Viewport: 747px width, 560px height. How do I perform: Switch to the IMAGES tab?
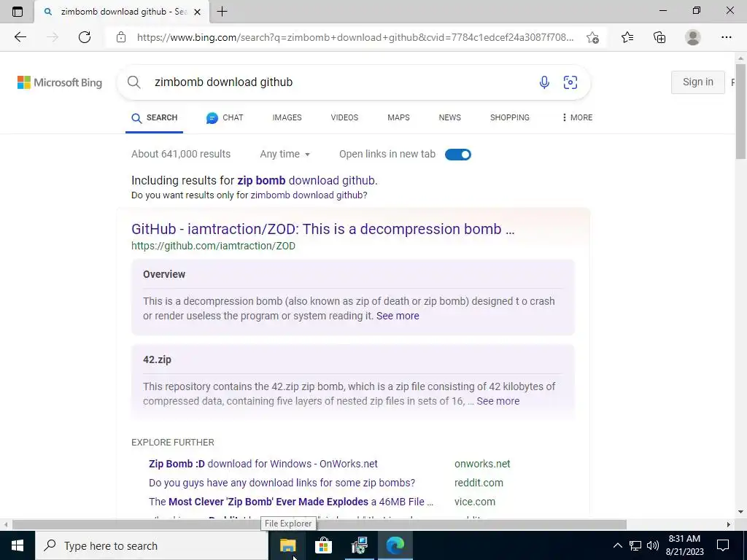287,117
